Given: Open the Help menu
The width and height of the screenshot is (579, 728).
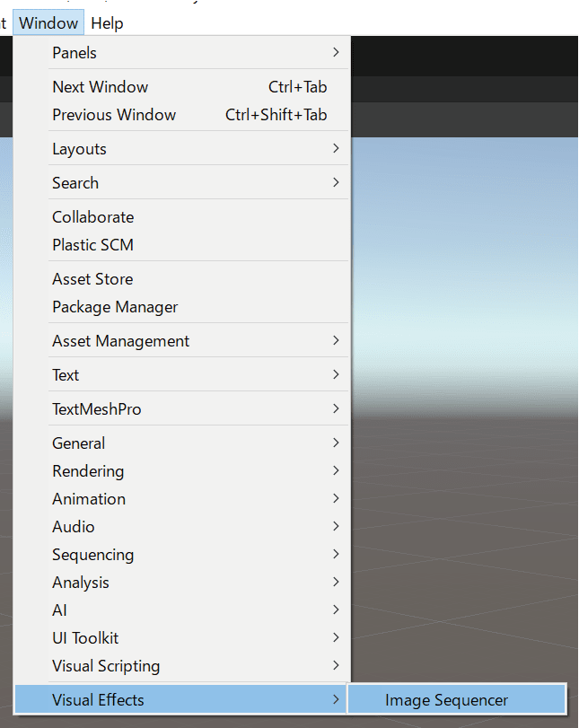Looking at the screenshot, I should 107,22.
